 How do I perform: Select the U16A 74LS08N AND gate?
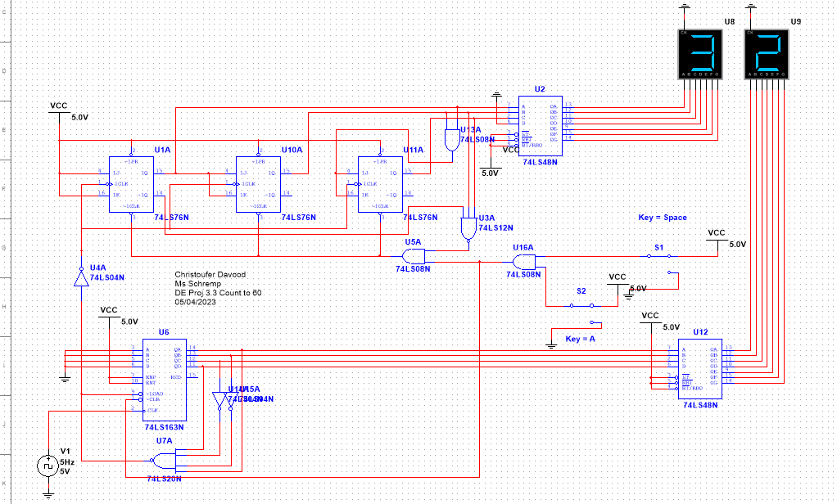[x=523, y=262]
